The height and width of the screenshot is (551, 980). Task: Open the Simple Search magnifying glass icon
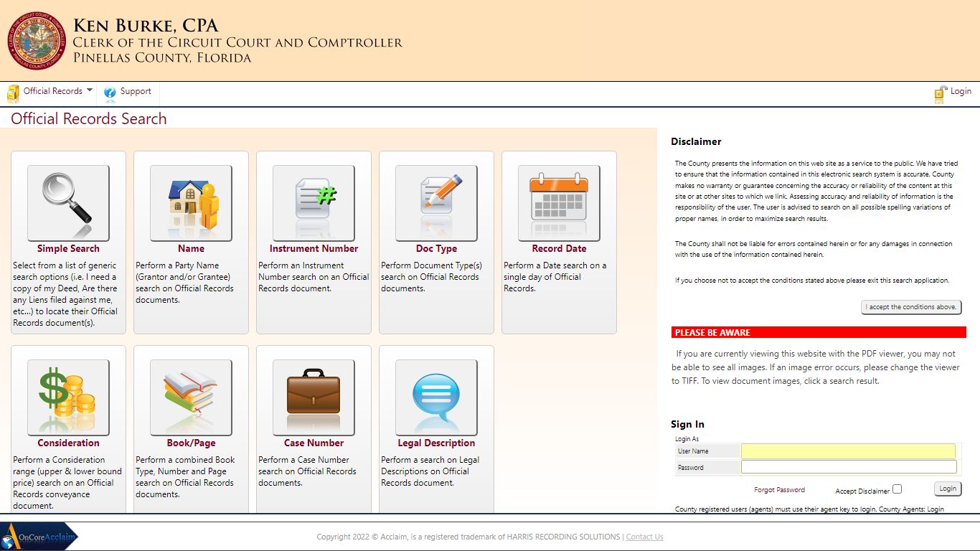68,203
